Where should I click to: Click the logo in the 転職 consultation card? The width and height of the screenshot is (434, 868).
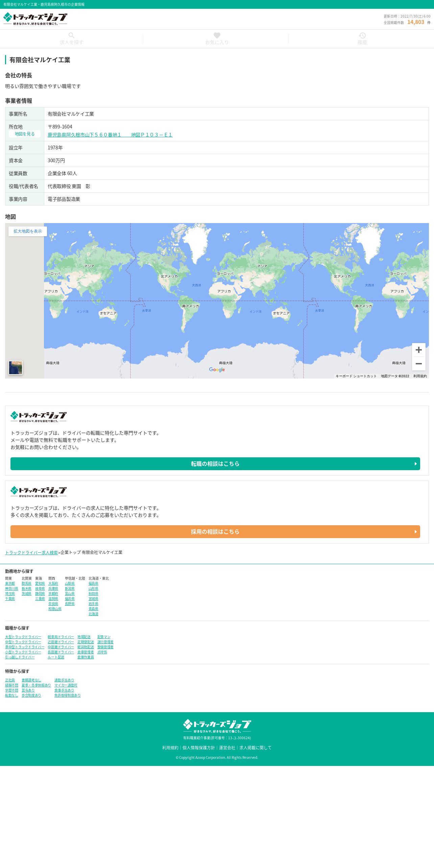[39, 417]
